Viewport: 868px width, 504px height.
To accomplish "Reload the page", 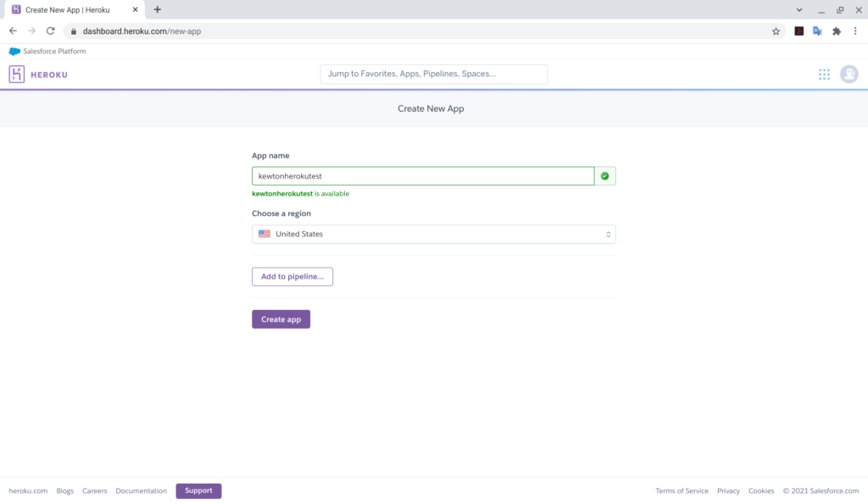I will click(x=50, y=30).
